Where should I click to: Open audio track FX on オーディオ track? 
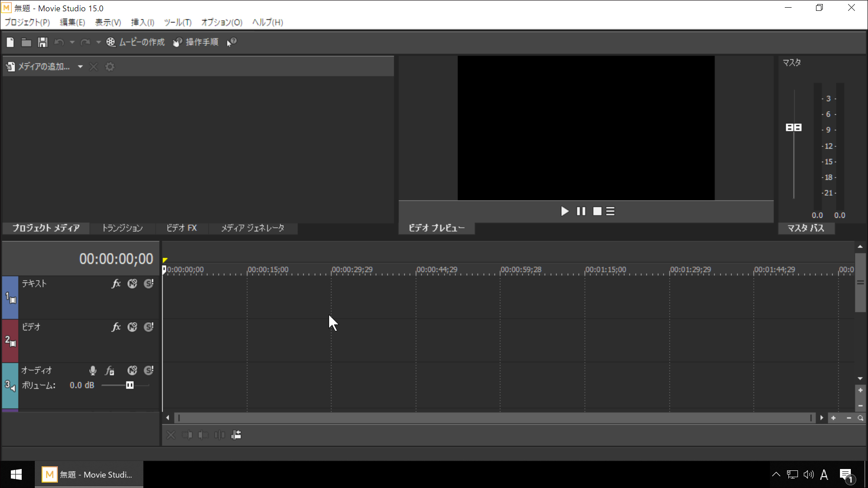click(x=109, y=371)
